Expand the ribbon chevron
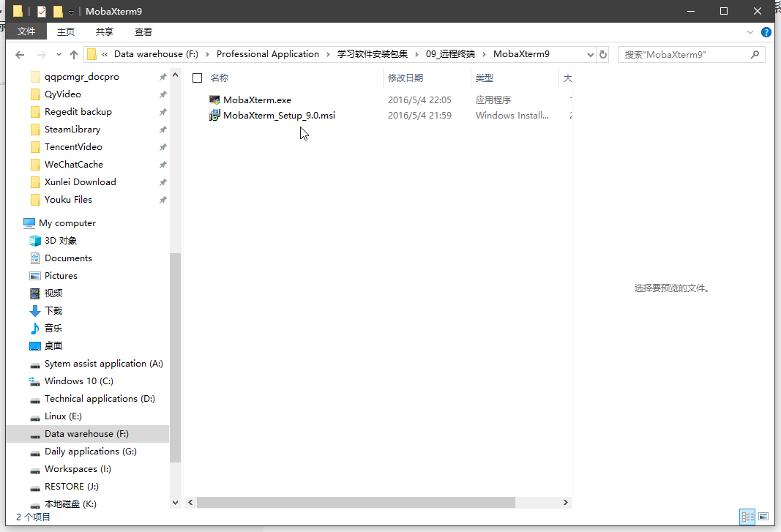781x532 pixels. click(x=750, y=32)
